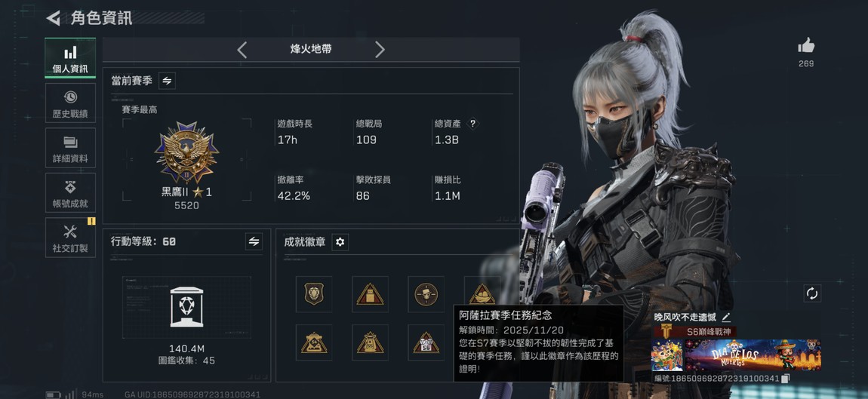Open achievement badge settings gear

tap(340, 242)
